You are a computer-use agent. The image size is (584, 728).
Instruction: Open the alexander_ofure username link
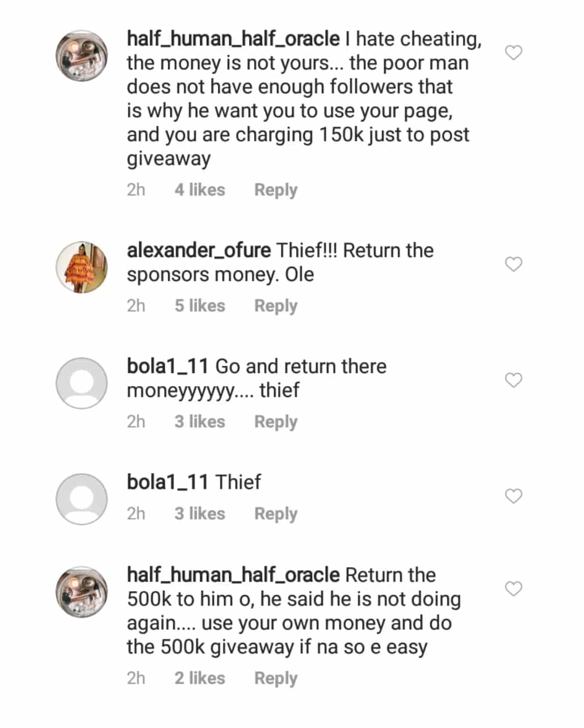(198, 250)
